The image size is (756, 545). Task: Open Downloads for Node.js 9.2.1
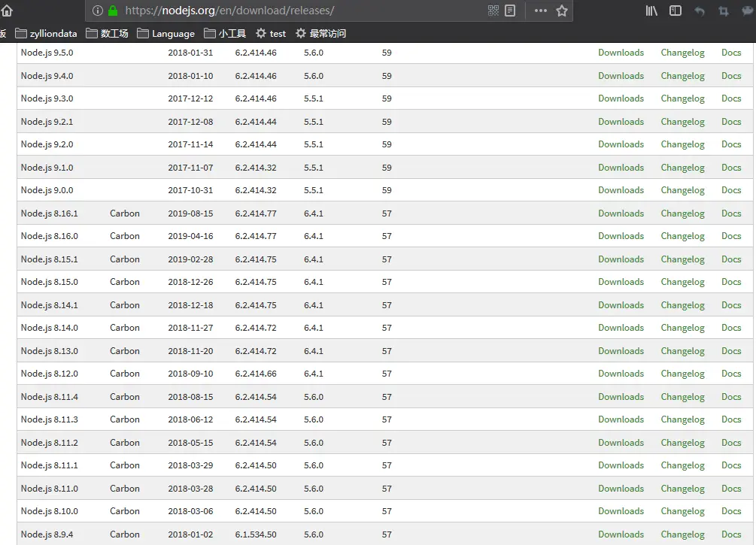621,122
